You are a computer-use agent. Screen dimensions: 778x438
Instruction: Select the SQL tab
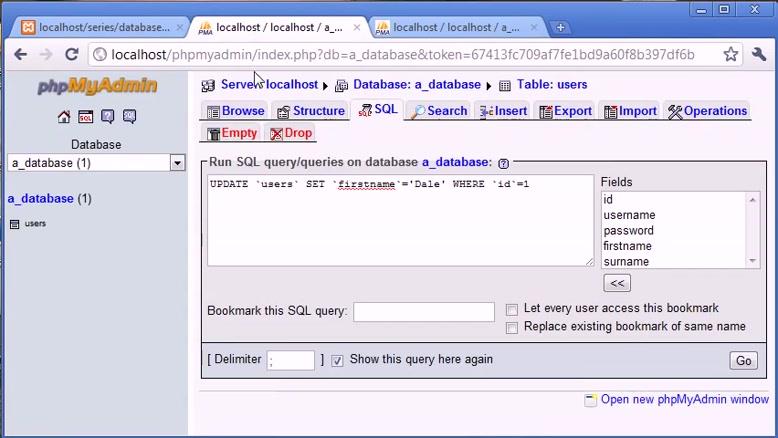click(378, 110)
